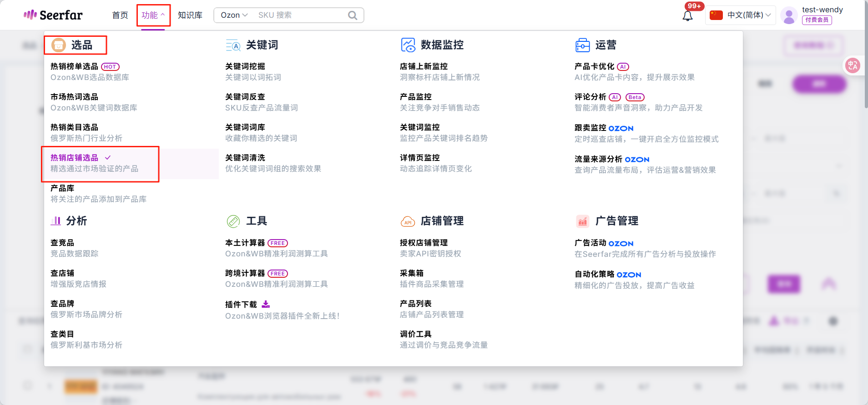
Task: Click the OZON logo beside 自动化策略
Action: click(x=629, y=275)
